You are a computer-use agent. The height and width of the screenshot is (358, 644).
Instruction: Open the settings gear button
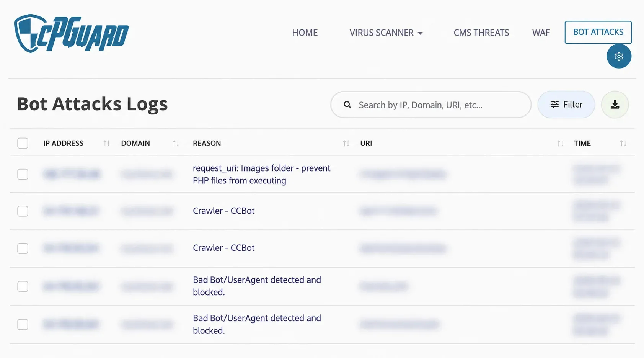(619, 56)
